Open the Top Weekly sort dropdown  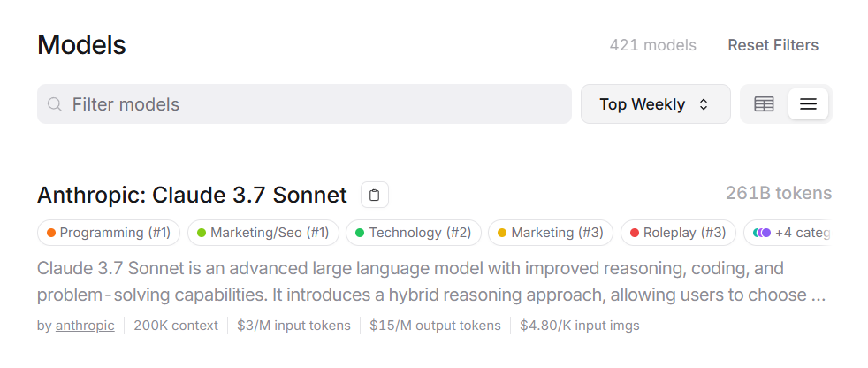click(x=656, y=104)
